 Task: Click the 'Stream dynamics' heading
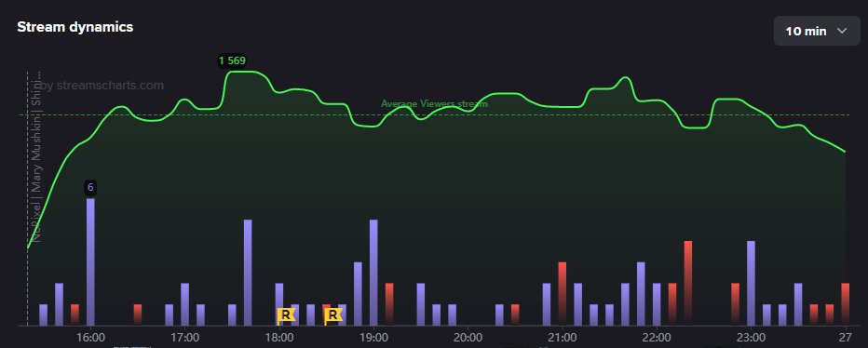(75, 27)
